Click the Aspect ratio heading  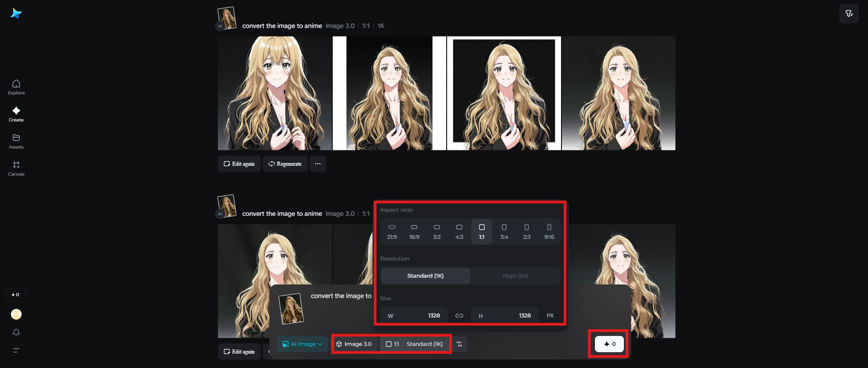[396, 210]
